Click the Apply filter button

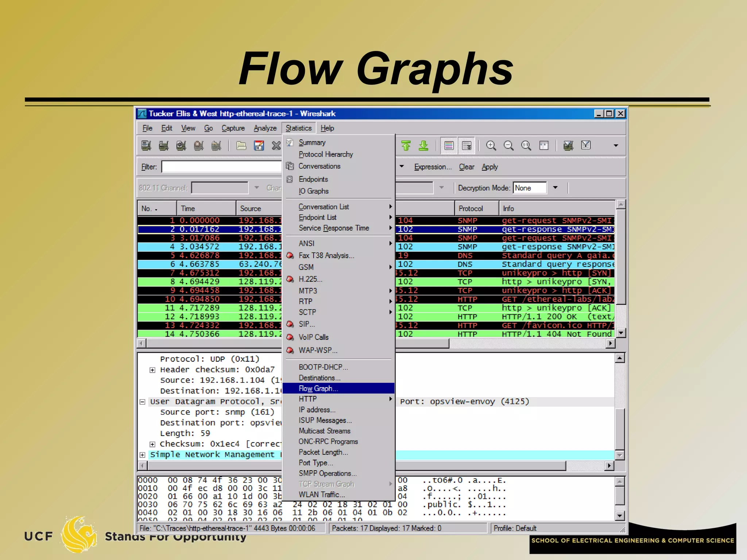489,167
